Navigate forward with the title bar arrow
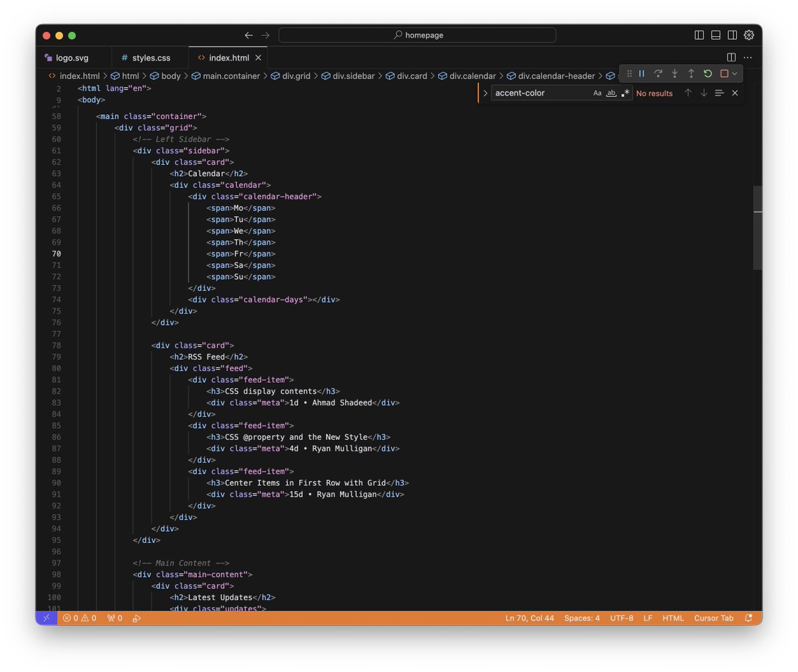The height and width of the screenshot is (672, 798). point(265,35)
